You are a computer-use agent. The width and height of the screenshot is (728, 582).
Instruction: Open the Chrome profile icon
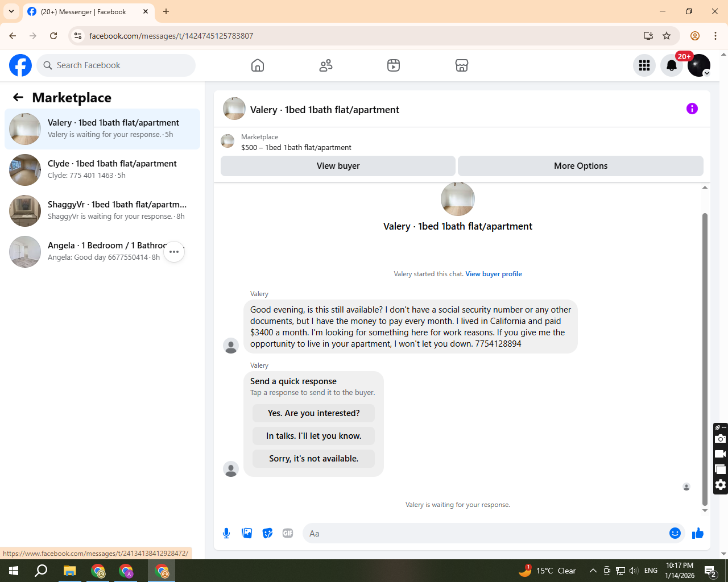click(695, 36)
